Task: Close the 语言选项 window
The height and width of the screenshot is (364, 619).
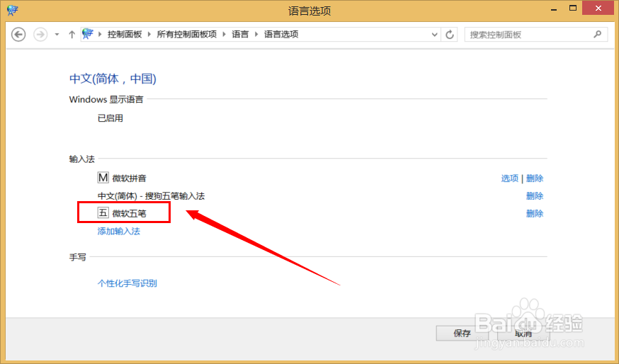Action: (x=598, y=8)
